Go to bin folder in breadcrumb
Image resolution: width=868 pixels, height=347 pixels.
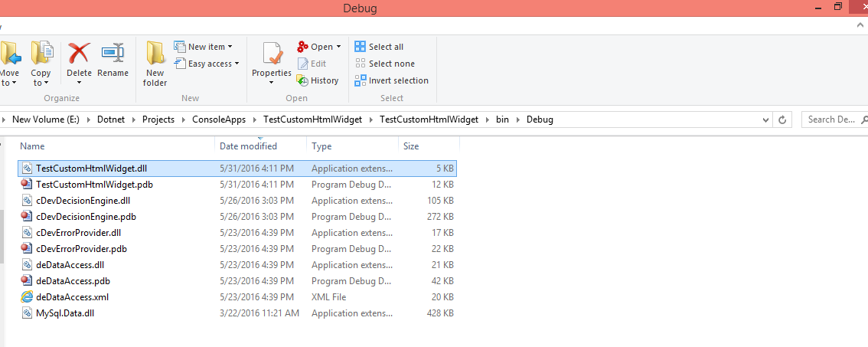click(x=503, y=119)
